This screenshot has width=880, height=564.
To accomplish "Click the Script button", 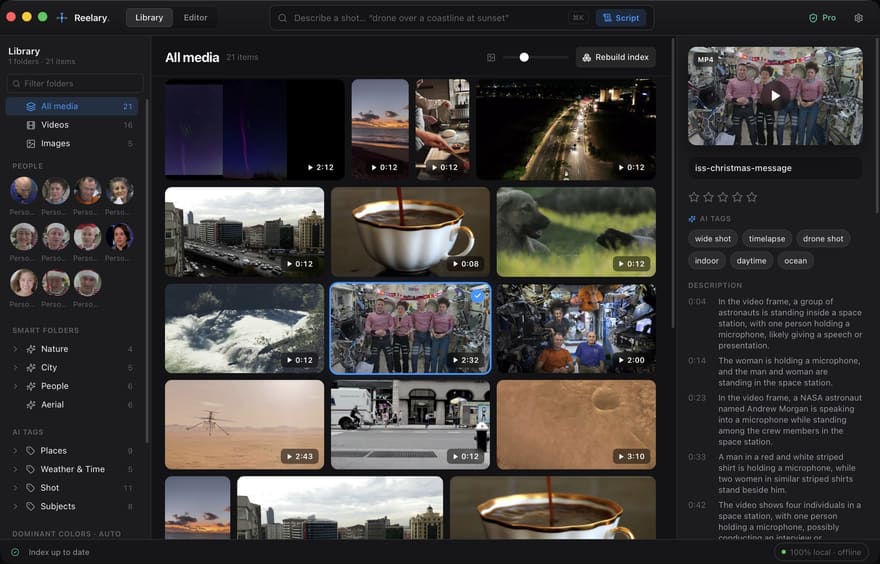I will tap(621, 18).
